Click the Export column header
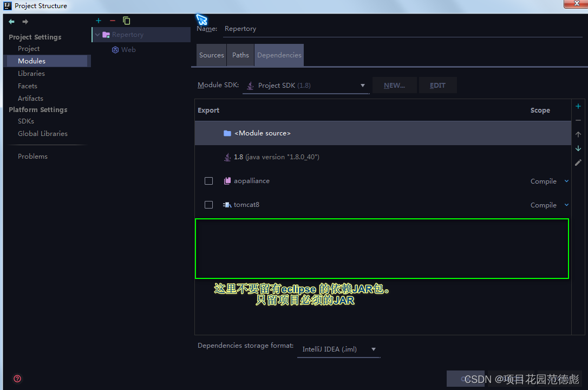The image size is (588, 390). click(208, 110)
